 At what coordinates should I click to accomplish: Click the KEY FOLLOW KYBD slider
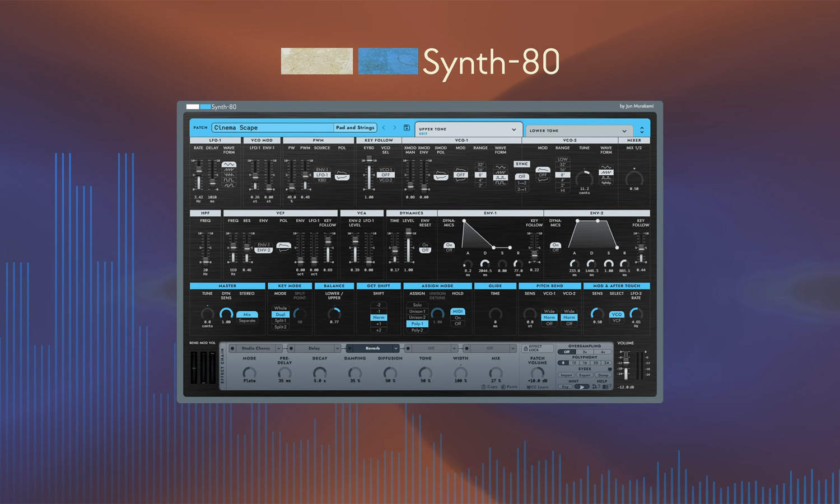(x=368, y=175)
